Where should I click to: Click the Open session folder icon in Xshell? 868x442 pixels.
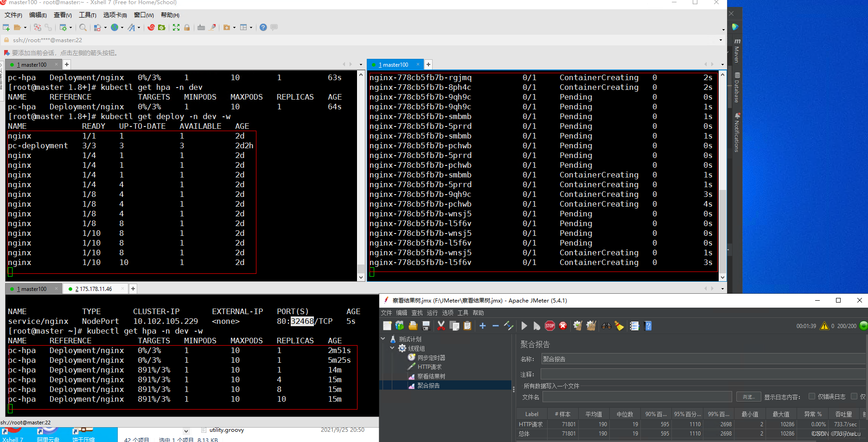18,27
